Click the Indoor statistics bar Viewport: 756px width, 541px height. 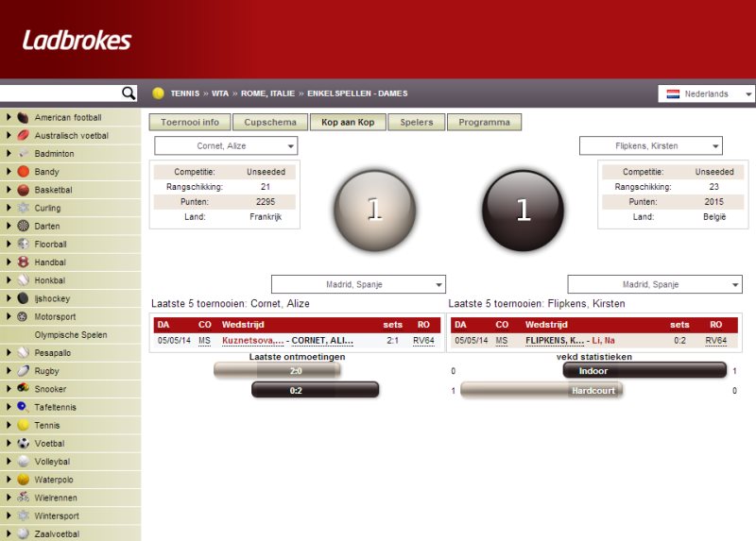[x=644, y=370]
